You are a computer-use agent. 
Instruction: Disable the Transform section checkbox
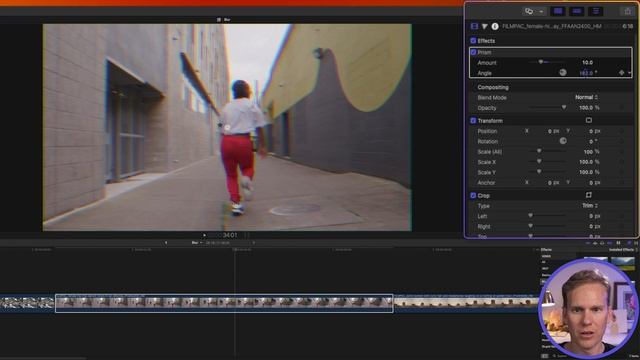coord(473,121)
